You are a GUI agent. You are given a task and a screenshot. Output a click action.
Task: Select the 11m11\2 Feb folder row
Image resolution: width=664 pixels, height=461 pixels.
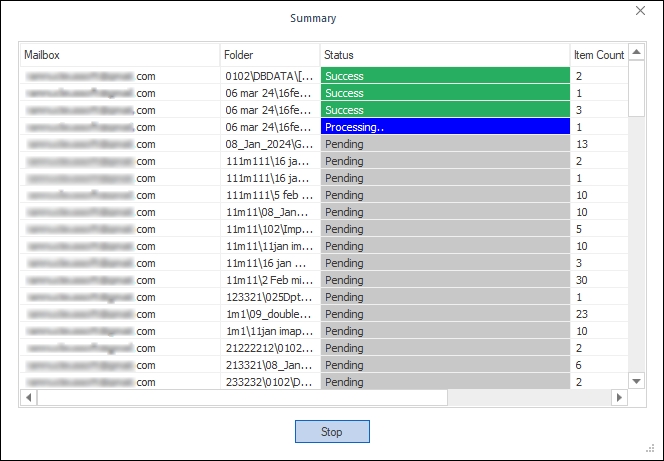click(x=269, y=280)
